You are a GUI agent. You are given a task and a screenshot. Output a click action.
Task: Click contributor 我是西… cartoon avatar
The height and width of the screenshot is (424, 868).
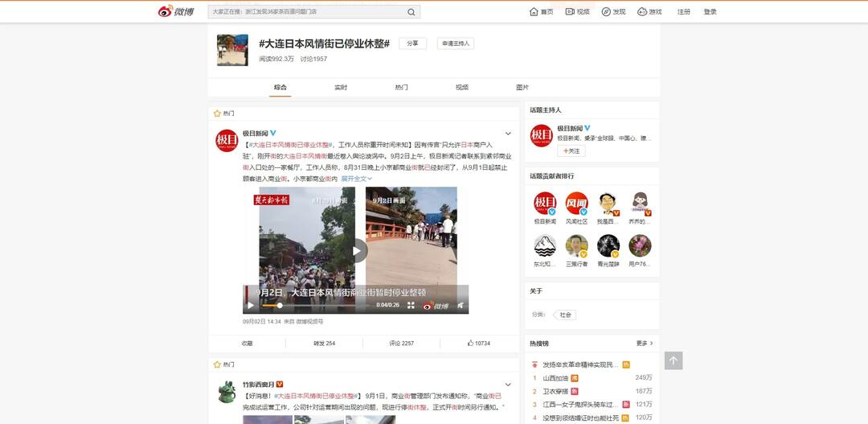608,204
